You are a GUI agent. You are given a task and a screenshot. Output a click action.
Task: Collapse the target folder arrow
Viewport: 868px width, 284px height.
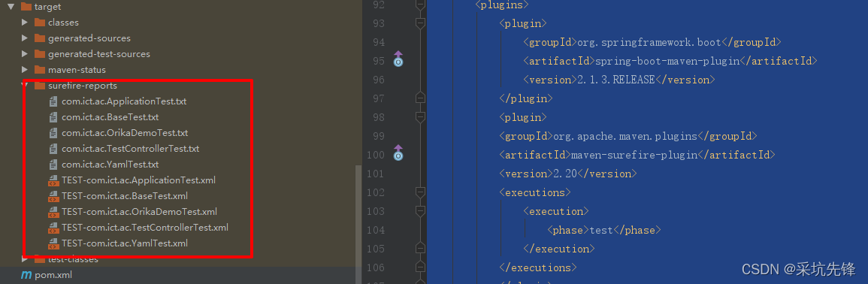tap(11, 7)
